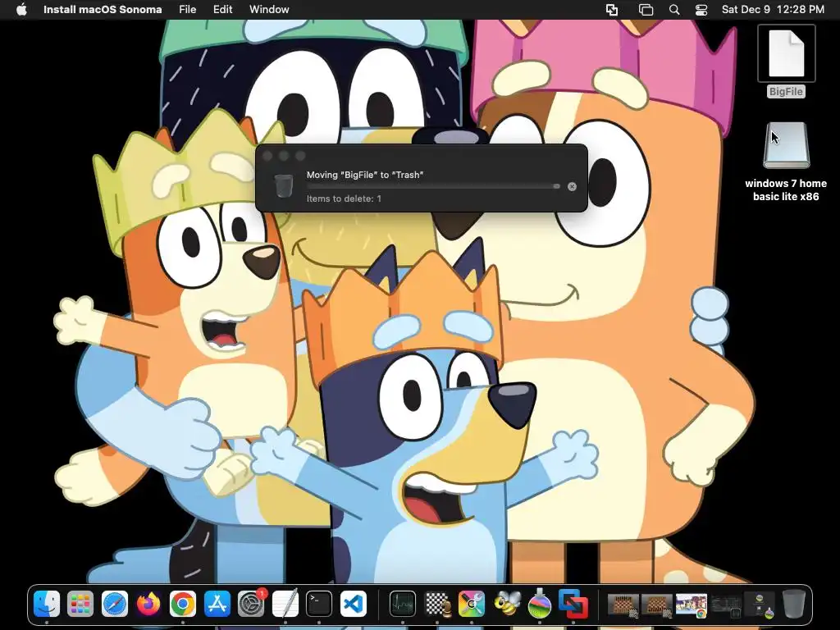Screen dimensions: 840x630
Task: Open the Window menu
Action: [269, 10]
